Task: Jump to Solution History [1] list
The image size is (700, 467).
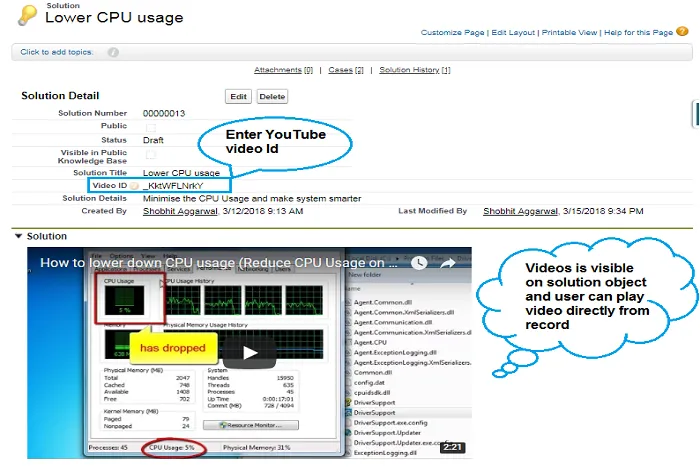Action: point(415,70)
